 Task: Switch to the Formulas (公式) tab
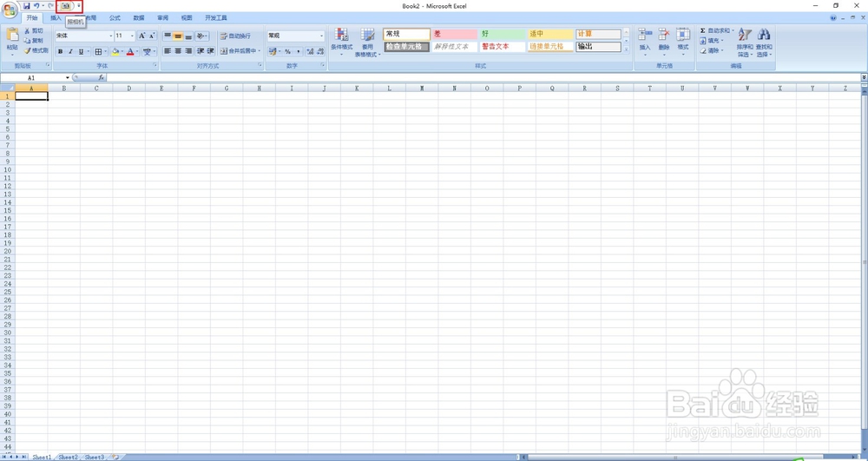tap(115, 17)
